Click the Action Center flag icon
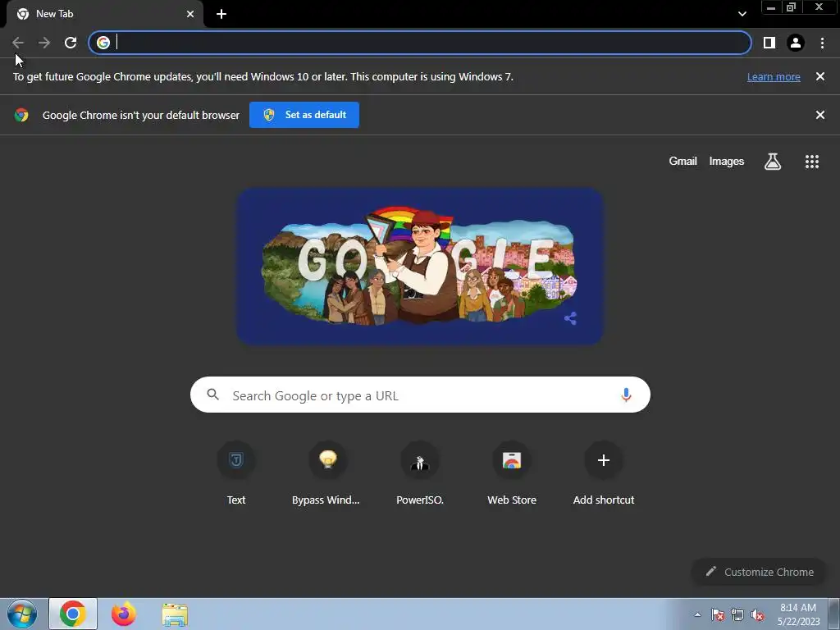 [718, 614]
